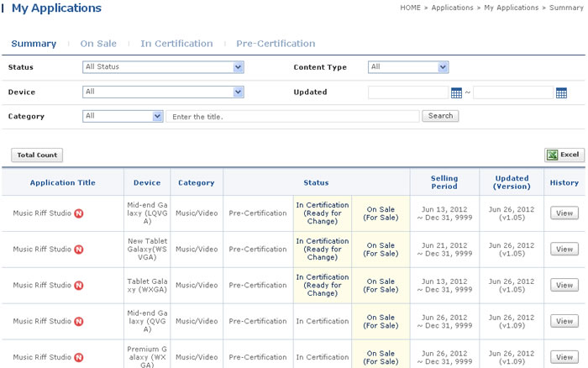This screenshot has height=368, width=588.
Task: Expand the All Status dropdown
Action: (163, 67)
